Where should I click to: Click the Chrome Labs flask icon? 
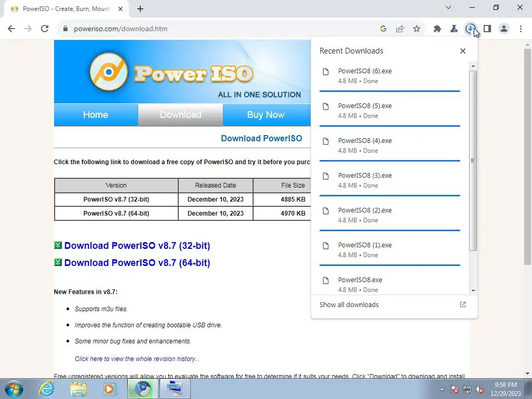(x=454, y=29)
